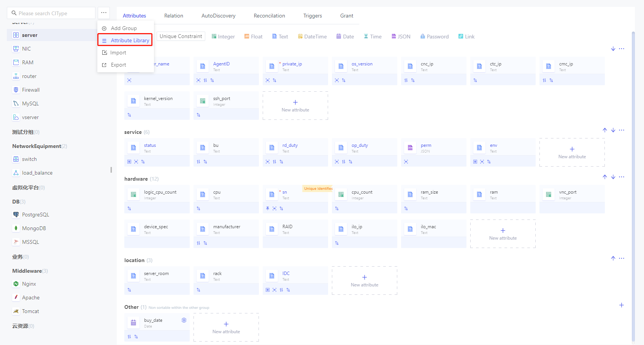Screen dimensions: 644x345
Task: Open the Grant tab
Action: (347, 16)
